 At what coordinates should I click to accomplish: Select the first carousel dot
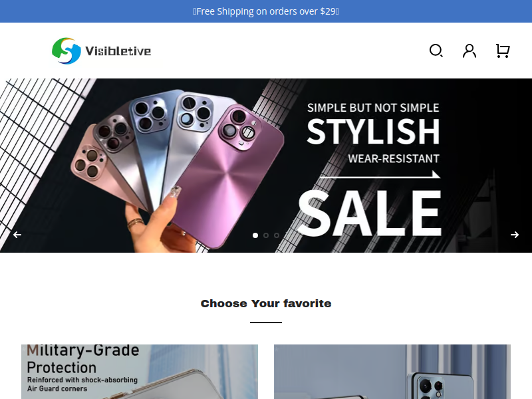tap(255, 235)
